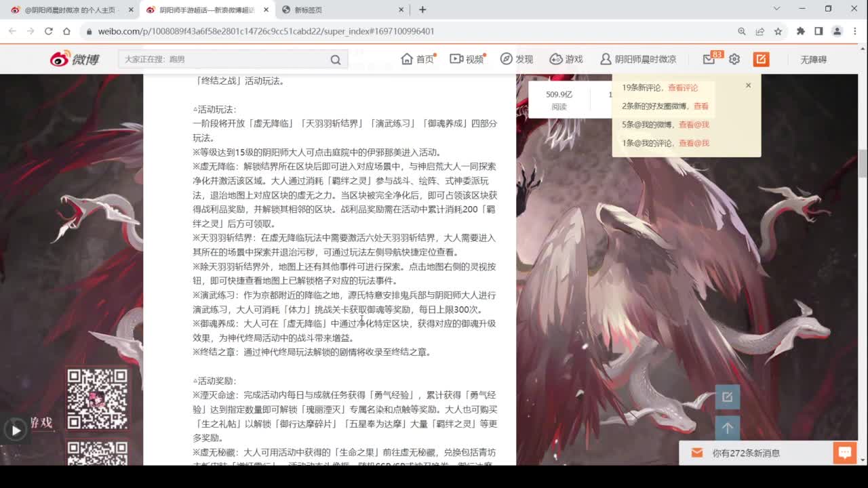
Task: Click the back-to-top arrow button
Action: [x=728, y=428]
